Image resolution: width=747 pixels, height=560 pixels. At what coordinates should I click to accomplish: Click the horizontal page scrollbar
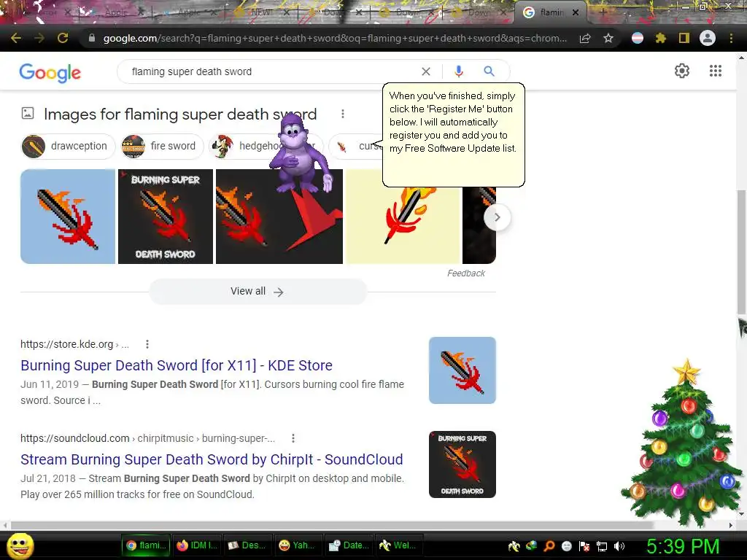click(x=332, y=525)
